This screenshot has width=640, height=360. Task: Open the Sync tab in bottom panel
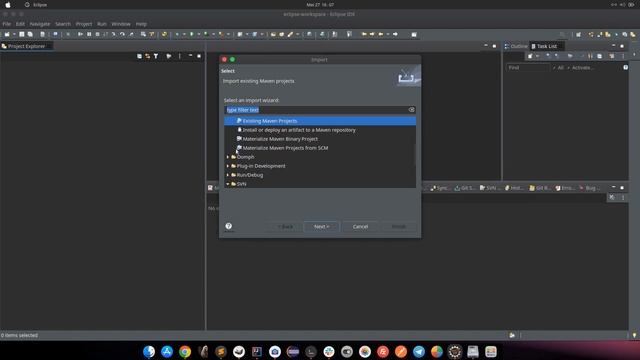(x=439, y=188)
